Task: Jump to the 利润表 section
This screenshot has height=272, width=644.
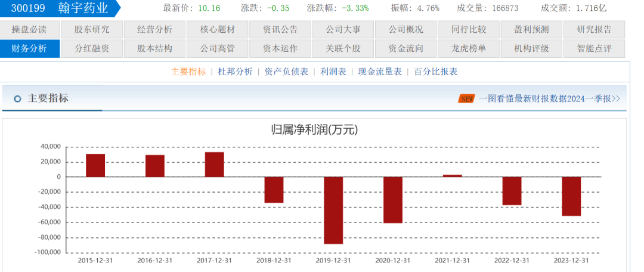Action: click(333, 72)
